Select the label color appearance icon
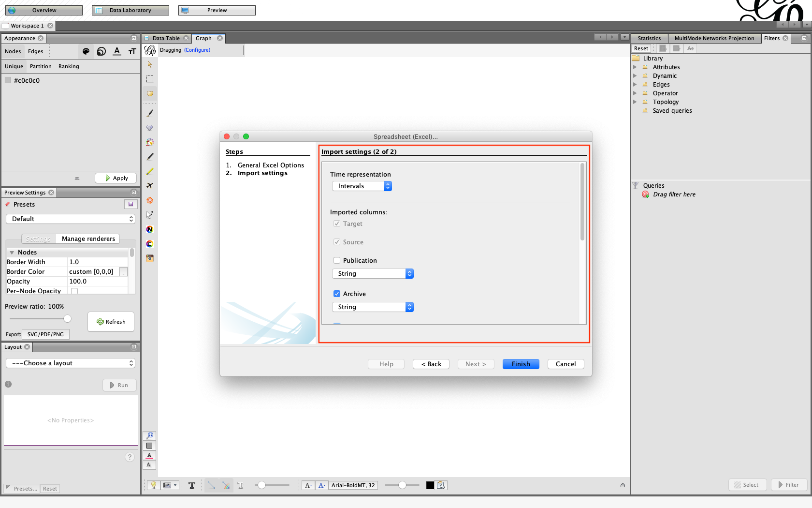The image size is (812, 508). click(x=117, y=51)
